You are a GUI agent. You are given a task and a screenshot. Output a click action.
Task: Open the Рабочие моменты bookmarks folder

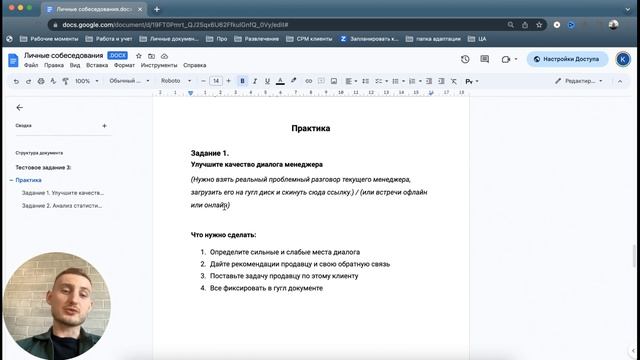tap(49, 39)
